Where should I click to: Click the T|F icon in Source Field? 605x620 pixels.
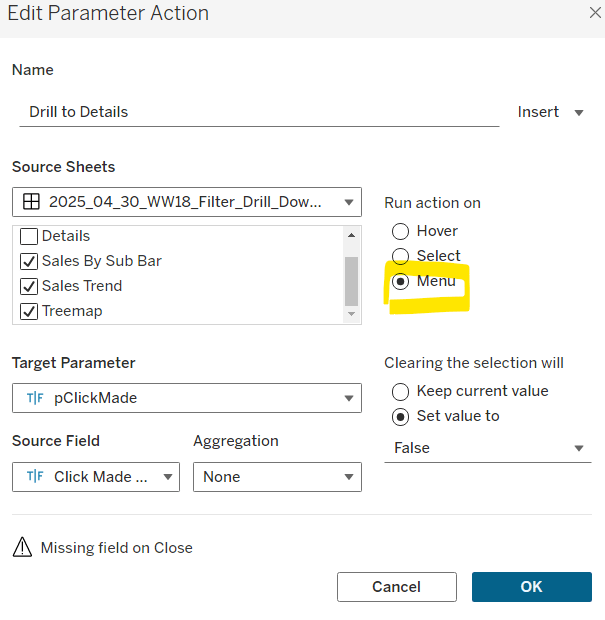point(35,477)
